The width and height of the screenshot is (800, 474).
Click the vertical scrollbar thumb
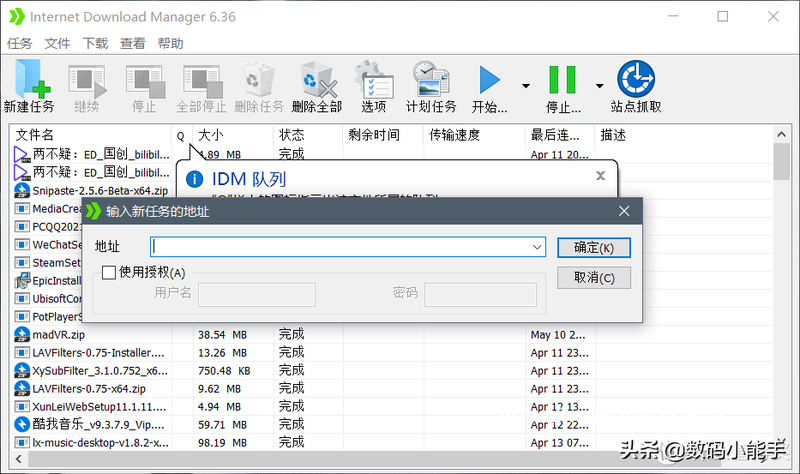click(781, 162)
